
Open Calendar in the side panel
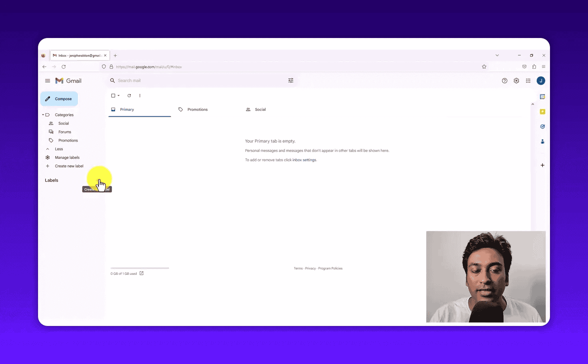tap(542, 97)
